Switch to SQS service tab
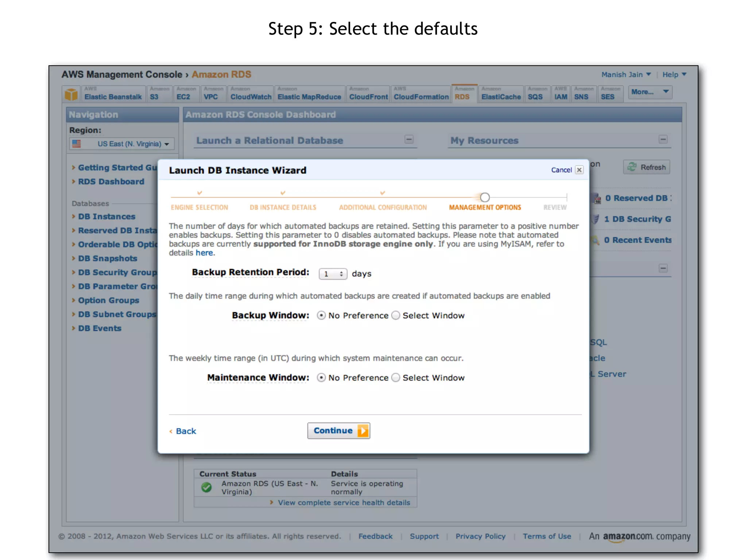Screen dimensions: 747x560 (538, 94)
